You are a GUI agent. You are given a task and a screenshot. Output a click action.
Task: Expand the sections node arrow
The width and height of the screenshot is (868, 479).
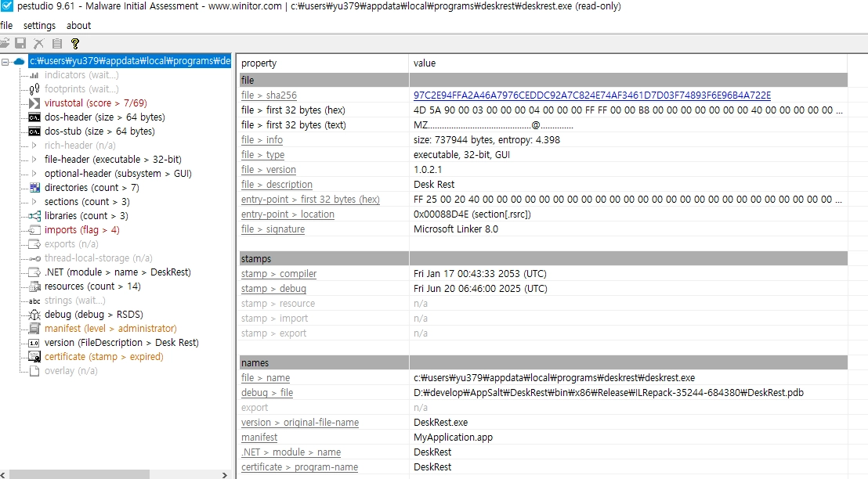(x=34, y=201)
